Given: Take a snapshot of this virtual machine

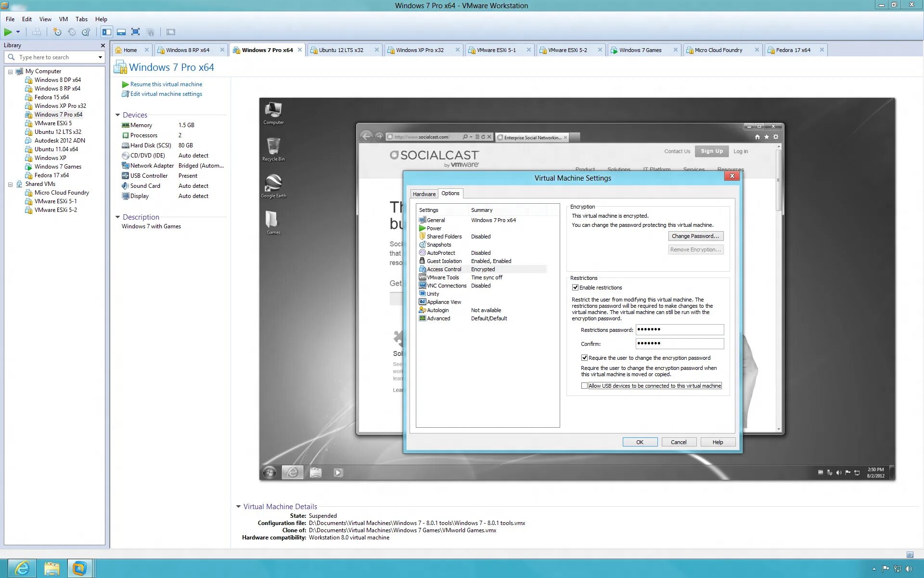Looking at the screenshot, I should coord(57,32).
